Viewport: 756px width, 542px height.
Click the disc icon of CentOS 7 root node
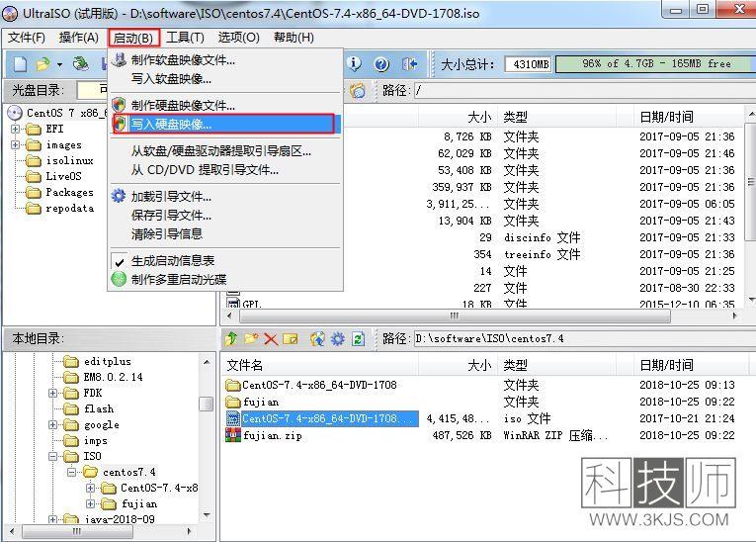pyautogui.click(x=15, y=113)
